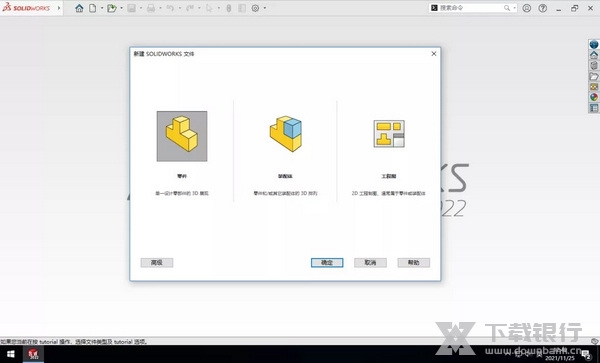600x363 pixels.
Task: Click the 3D Part description text
Action: click(182, 194)
